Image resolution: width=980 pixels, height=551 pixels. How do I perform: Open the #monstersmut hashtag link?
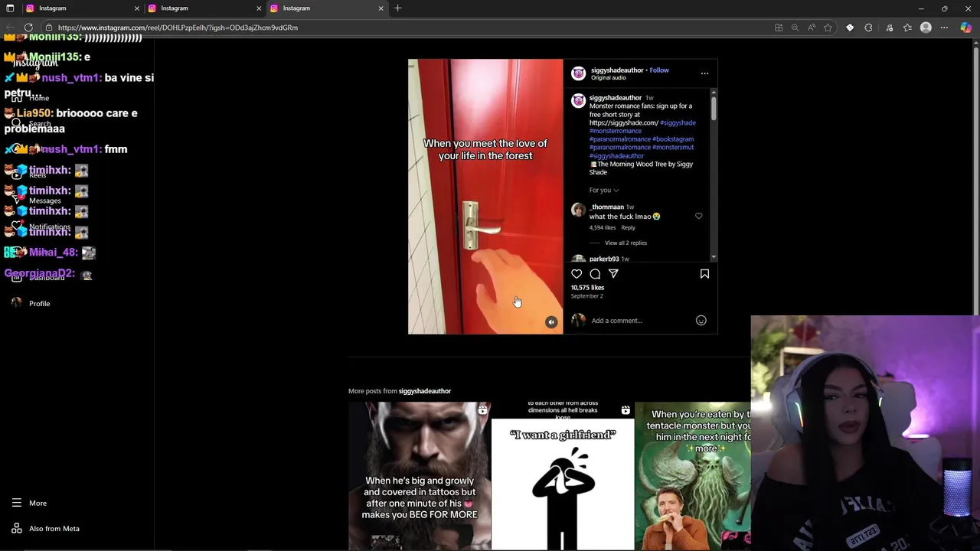point(673,148)
